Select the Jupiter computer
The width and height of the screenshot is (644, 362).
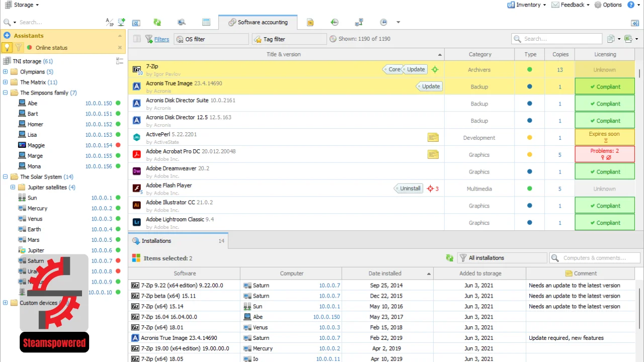click(x=36, y=250)
